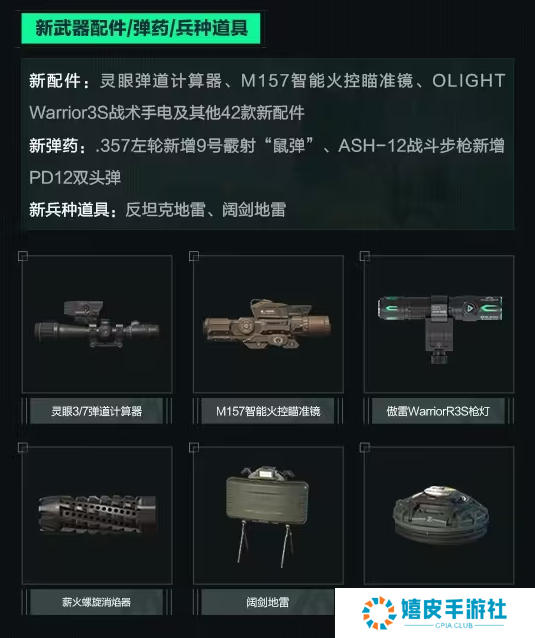Viewport: 535px width, 638px height.
Task: Click the 灵眼3/7弹道计算器 label
Action: pyautogui.click(x=96, y=411)
